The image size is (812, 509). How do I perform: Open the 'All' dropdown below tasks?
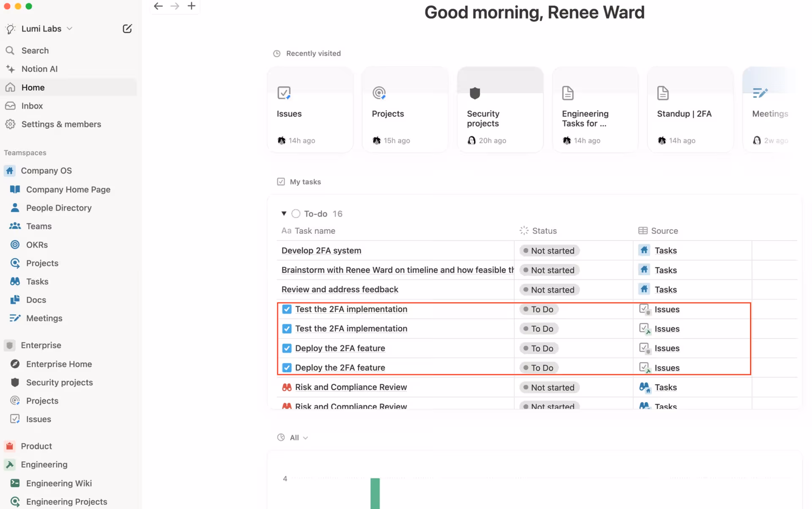(294, 437)
